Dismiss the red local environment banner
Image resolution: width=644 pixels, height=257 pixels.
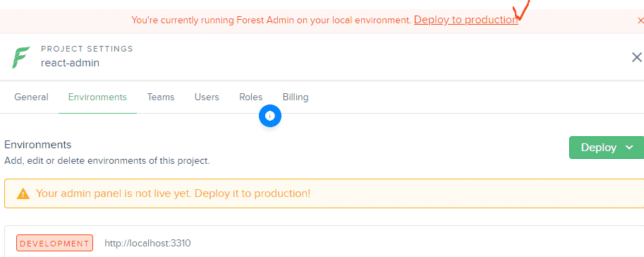640,20
